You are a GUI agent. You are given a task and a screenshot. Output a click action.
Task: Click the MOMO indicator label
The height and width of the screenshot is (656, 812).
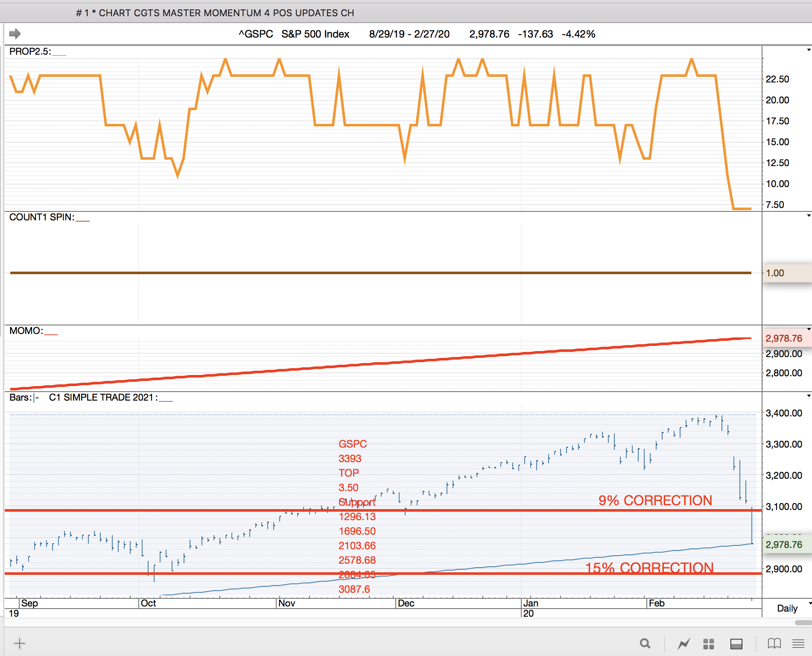point(26,331)
